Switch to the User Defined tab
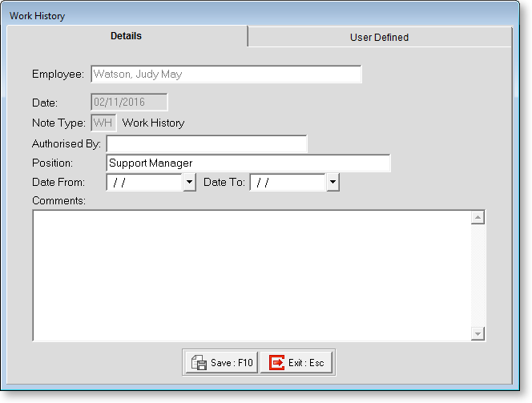532x403 pixels. coord(379,37)
